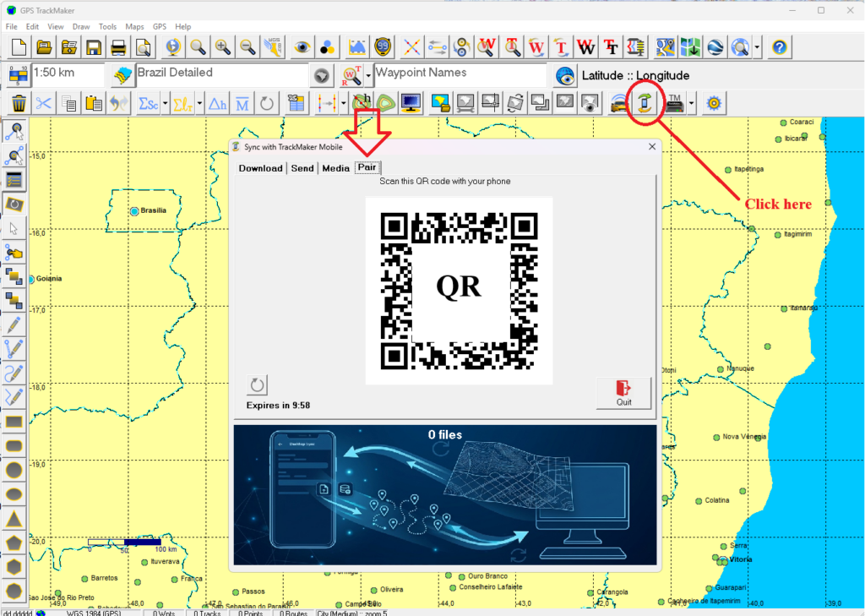This screenshot has height=616, width=865.
Task: Click the open folder icon
Action: pyautogui.click(x=44, y=47)
